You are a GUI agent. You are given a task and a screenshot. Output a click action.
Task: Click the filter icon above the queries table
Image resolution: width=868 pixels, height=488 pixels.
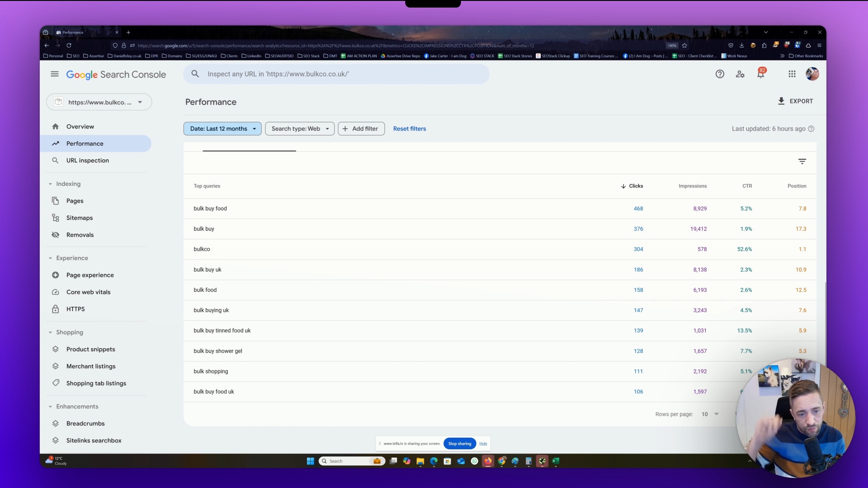tap(802, 161)
